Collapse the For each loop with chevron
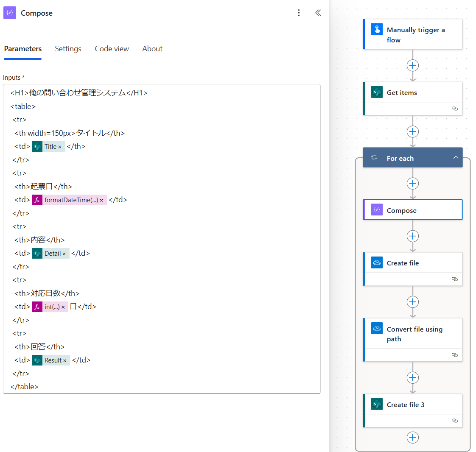 (x=456, y=157)
